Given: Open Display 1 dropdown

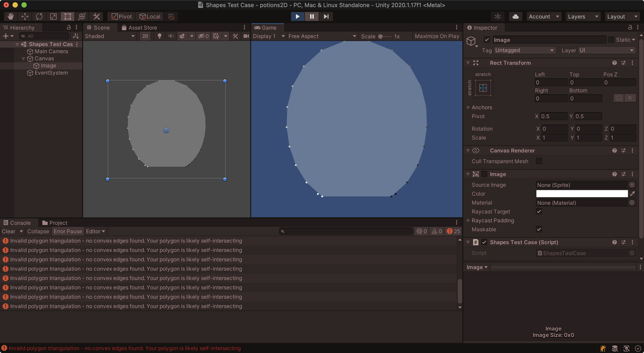Looking at the screenshot, I should [269, 36].
